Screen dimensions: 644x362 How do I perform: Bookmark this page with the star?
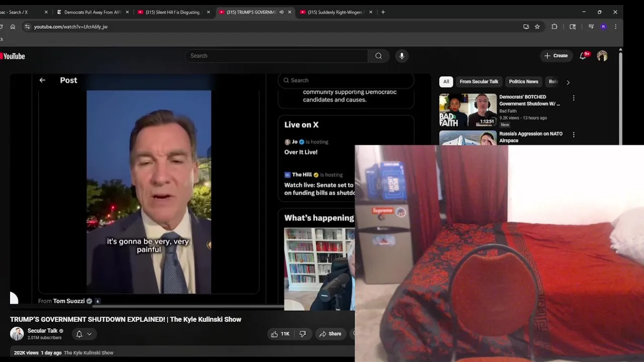(537, 27)
